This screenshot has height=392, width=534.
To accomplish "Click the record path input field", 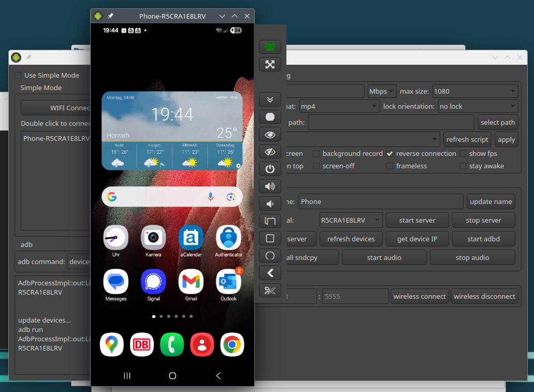I will tap(391, 122).
